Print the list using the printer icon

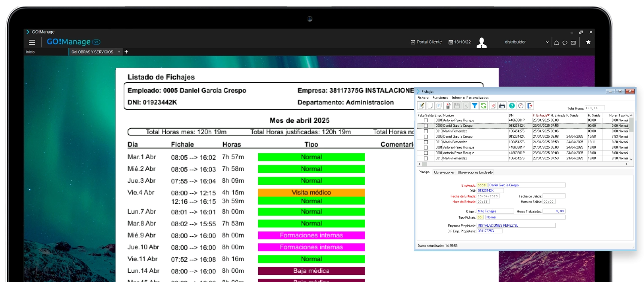pos(502,106)
